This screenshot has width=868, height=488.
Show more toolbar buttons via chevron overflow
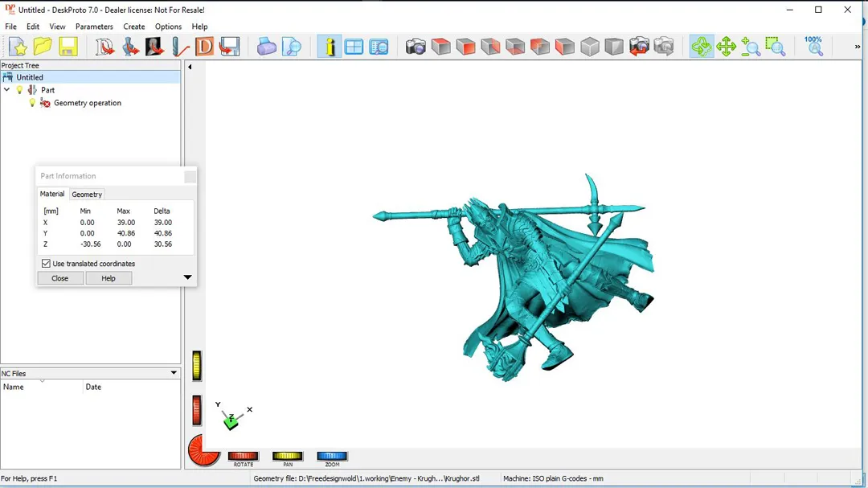(858, 47)
